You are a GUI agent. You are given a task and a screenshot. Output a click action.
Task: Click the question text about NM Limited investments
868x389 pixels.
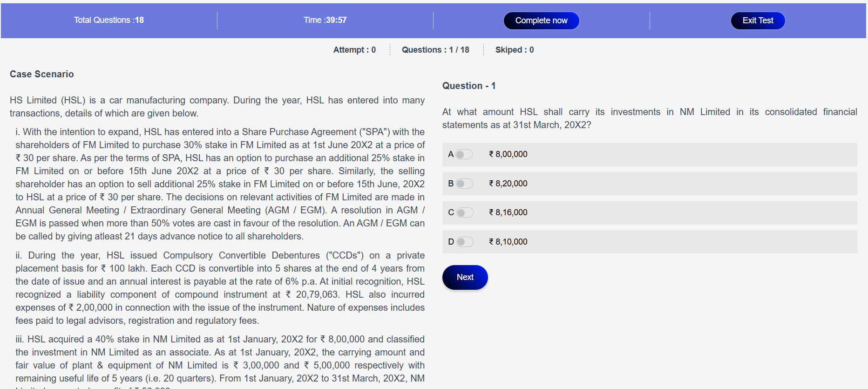point(649,118)
